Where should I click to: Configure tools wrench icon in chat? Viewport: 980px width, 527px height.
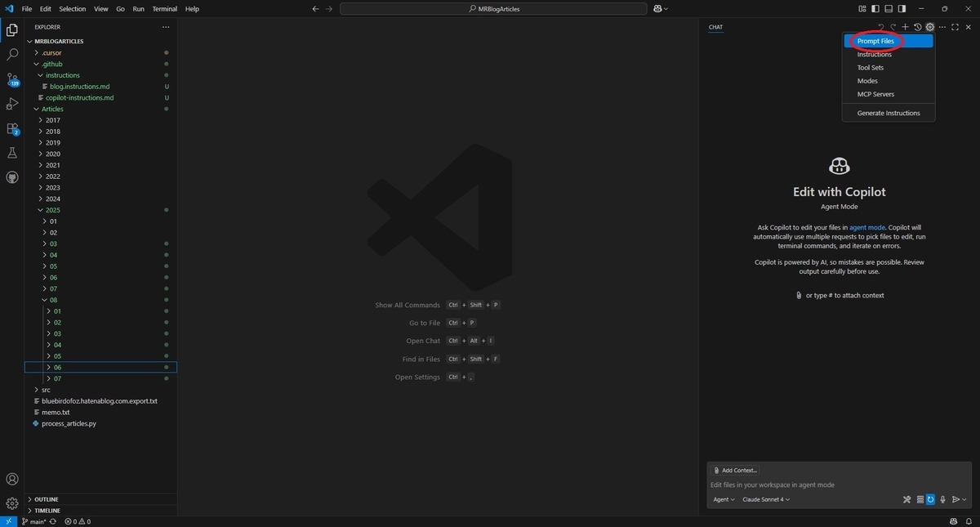pos(906,499)
